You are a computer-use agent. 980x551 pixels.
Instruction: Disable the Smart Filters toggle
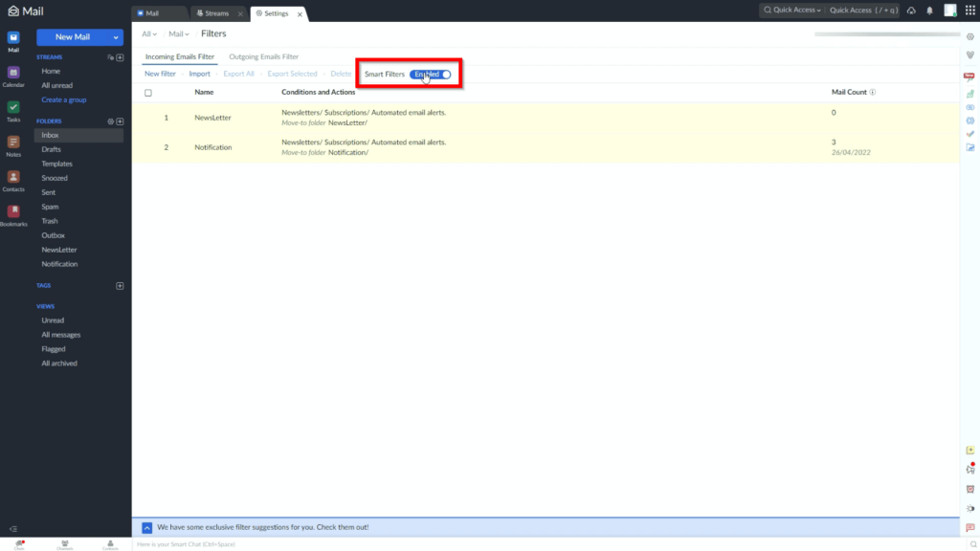pos(430,74)
